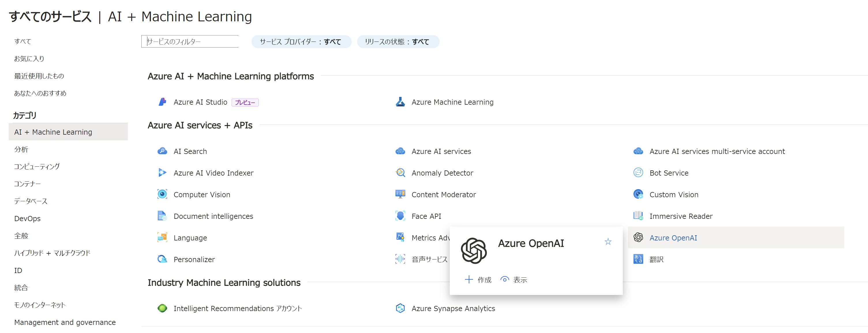Click the Azure Machine Learning icon
The height and width of the screenshot is (333, 868).
coord(400,102)
